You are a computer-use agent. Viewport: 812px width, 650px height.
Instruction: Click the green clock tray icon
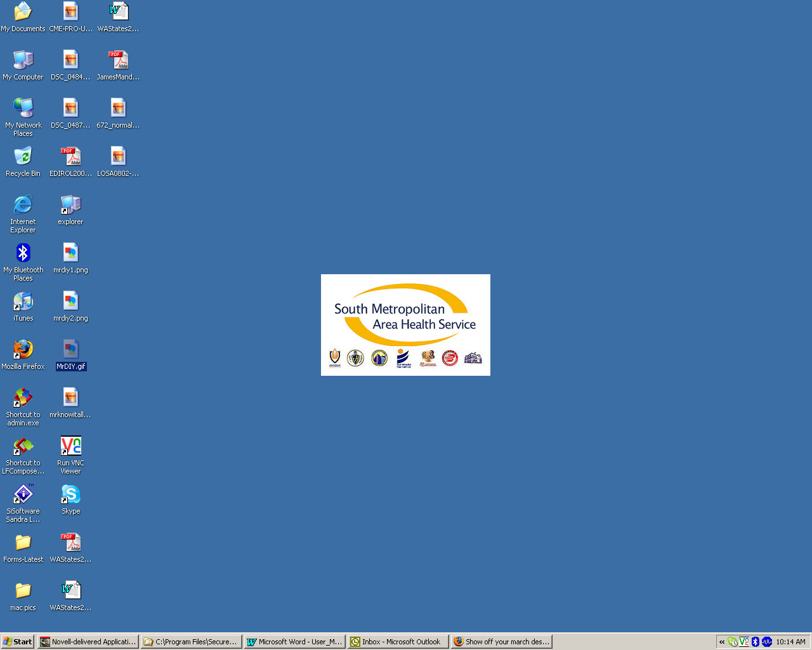tap(733, 642)
